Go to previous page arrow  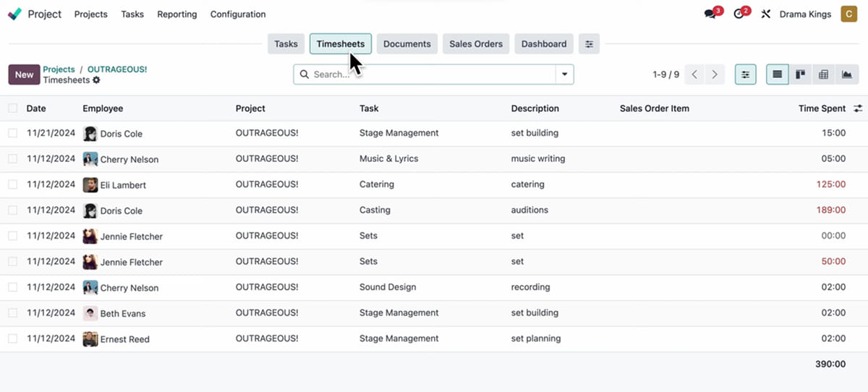click(x=694, y=74)
